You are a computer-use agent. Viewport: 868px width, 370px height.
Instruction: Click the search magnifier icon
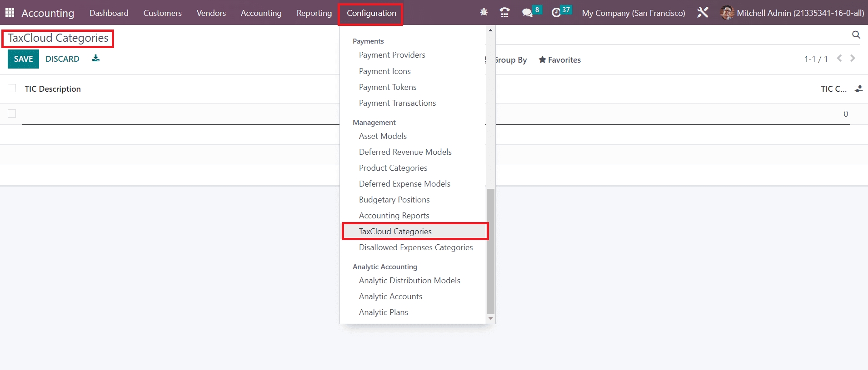tap(856, 35)
